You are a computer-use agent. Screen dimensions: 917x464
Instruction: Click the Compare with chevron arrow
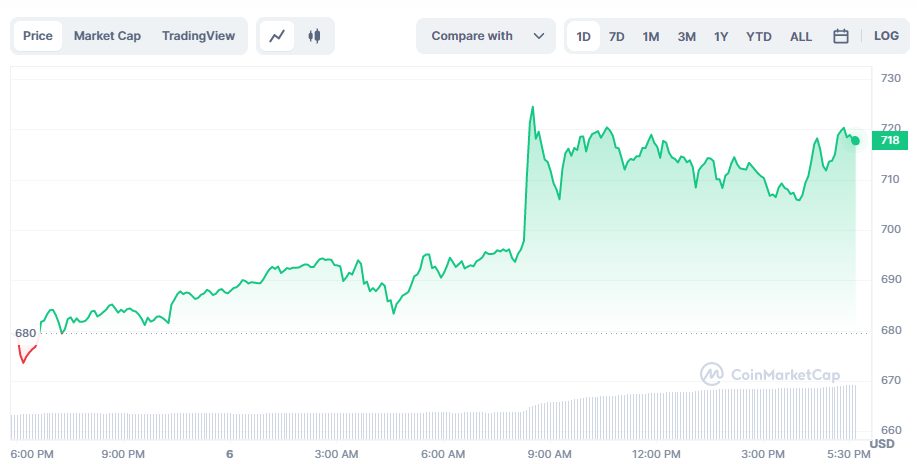tap(539, 36)
